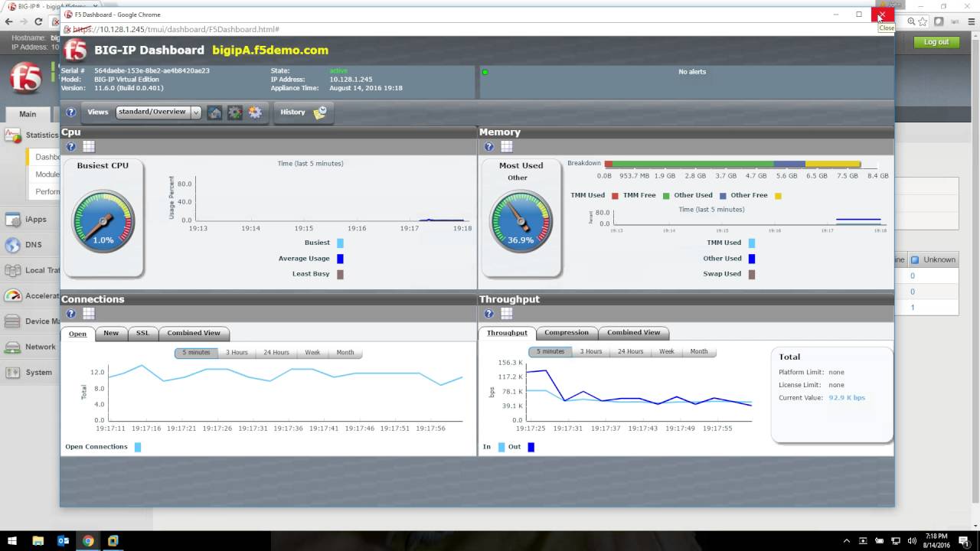Click the Average Usage blue legend swatch
Viewport: 980px width, 551px height.
pos(341,259)
